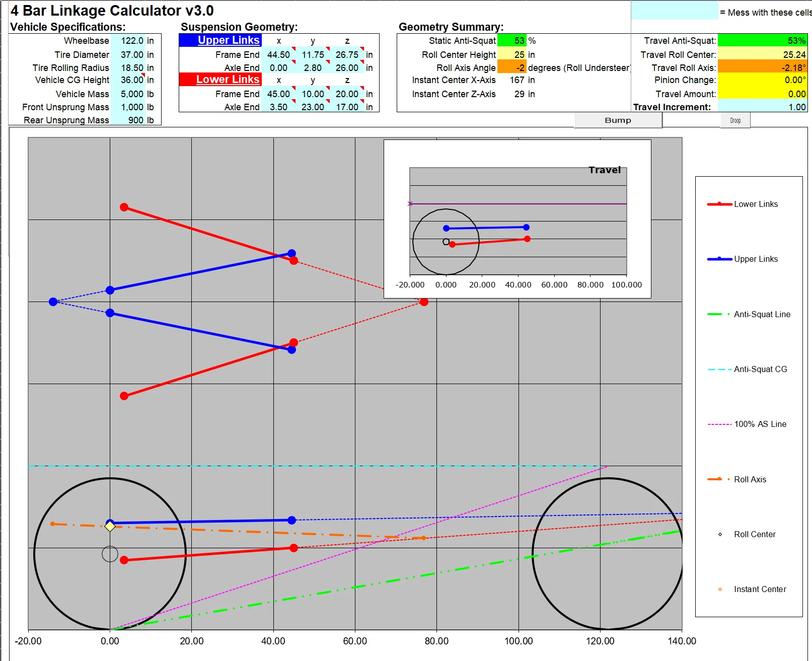Select Lower Links Frame End y value 10.00
This screenshot has width=812, height=661.
coord(313,94)
